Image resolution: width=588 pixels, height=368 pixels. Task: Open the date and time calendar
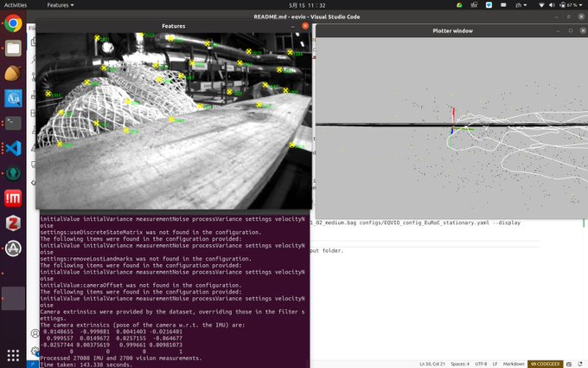point(294,5)
